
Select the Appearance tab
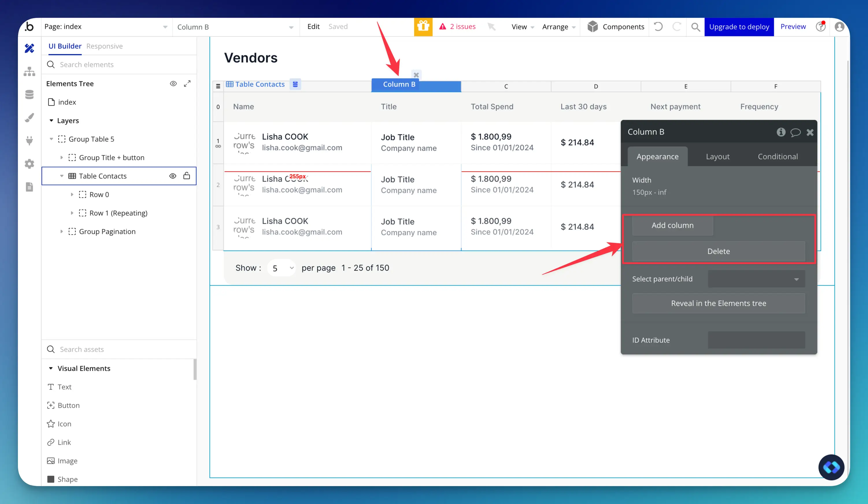tap(658, 157)
